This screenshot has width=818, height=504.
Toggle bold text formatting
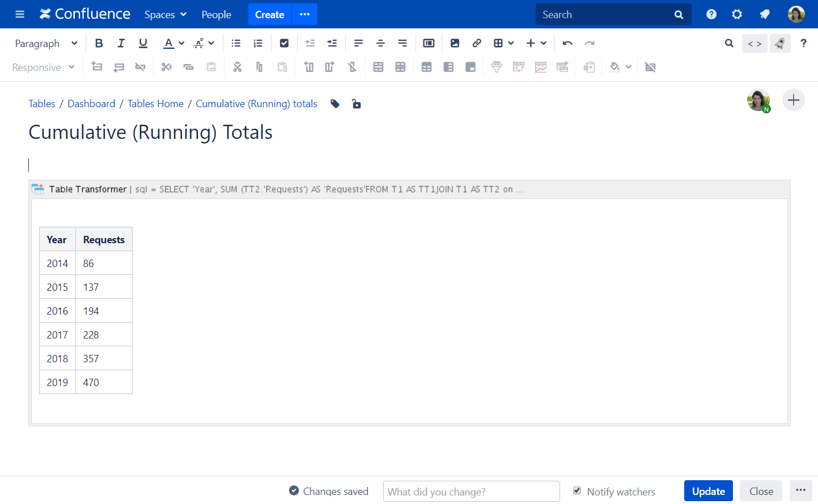click(99, 43)
